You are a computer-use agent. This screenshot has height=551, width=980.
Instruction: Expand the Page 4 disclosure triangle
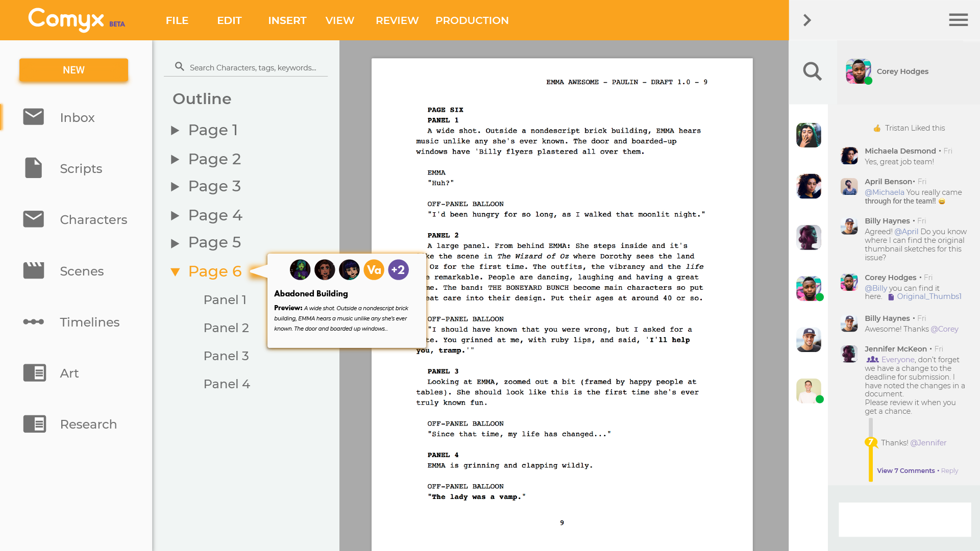pyautogui.click(x=175, y=215)
